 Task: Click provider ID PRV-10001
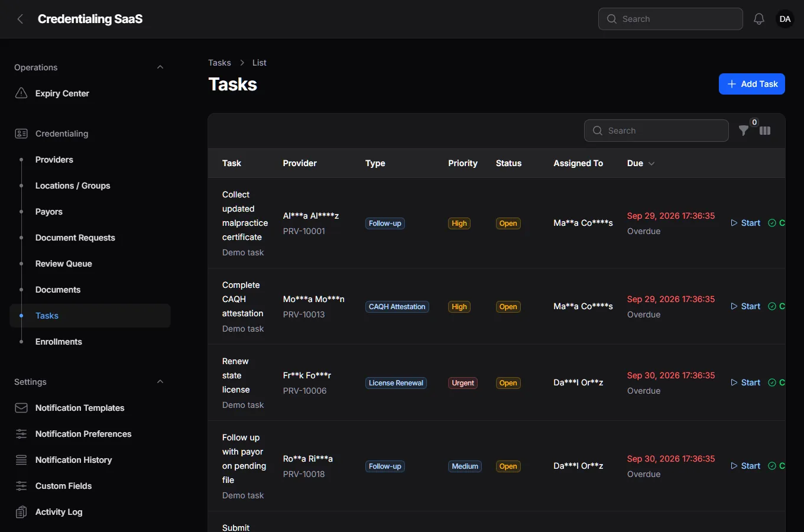point(304,231)
